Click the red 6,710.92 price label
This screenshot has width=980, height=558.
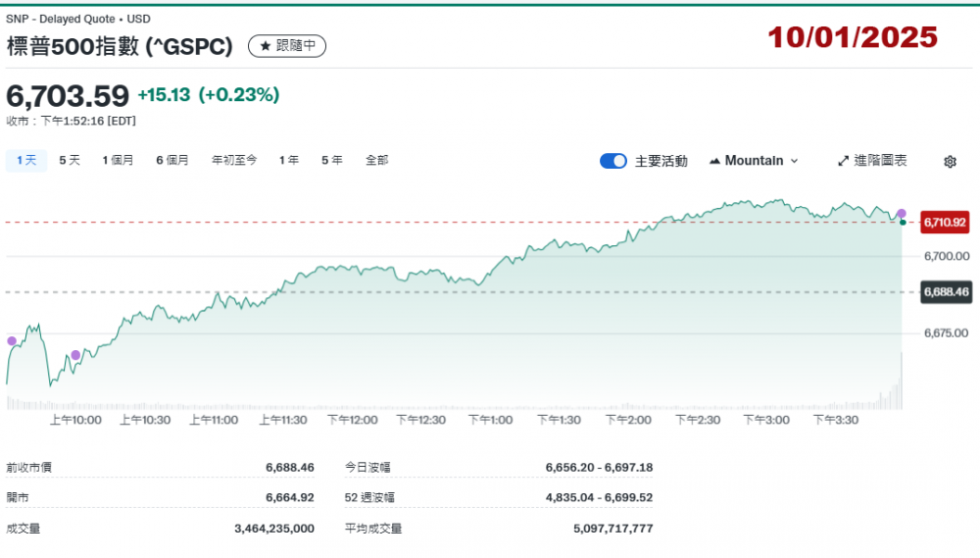click(945, 223)
